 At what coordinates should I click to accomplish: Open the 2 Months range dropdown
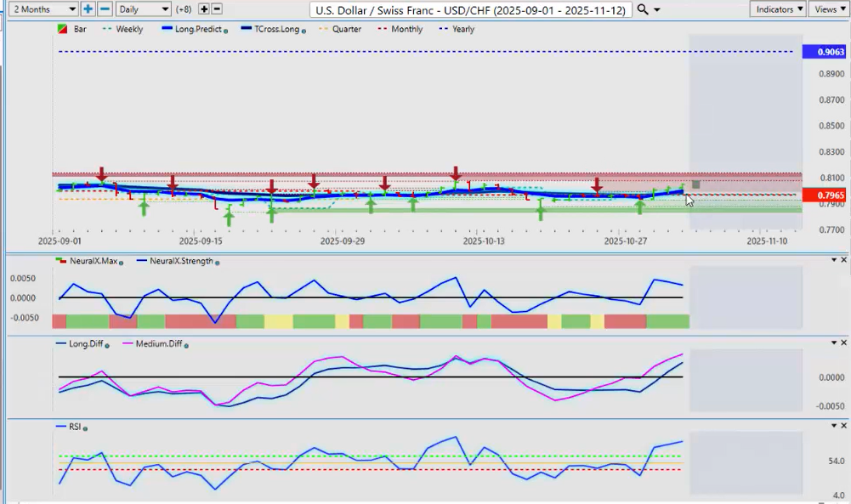(x=41, y=9)
